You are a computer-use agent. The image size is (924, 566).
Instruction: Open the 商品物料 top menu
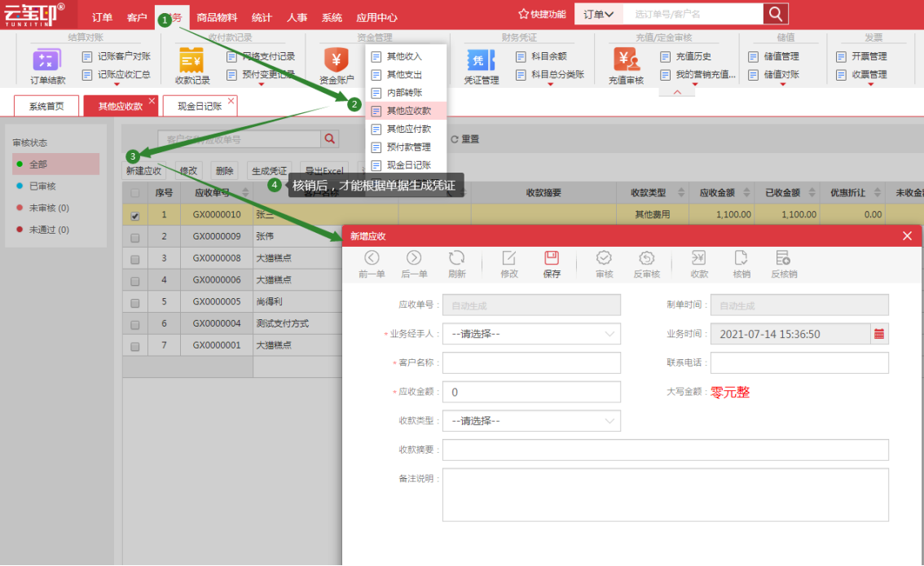point(217,17)
